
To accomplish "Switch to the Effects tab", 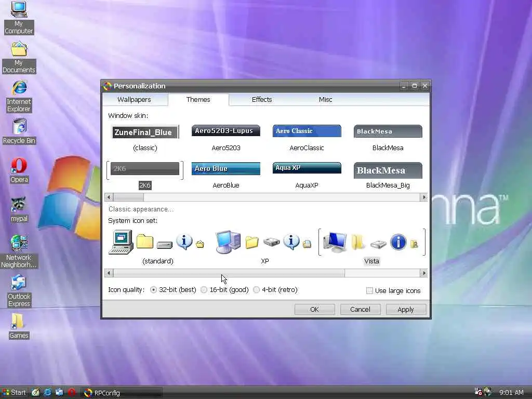I will [262, 99].
